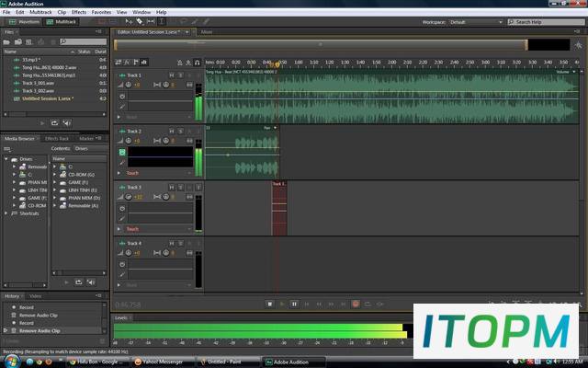The width and height of the screenshot is (588, 368).
Task: Solo Track 2 with S button
Action: click(x=180, y=132)
